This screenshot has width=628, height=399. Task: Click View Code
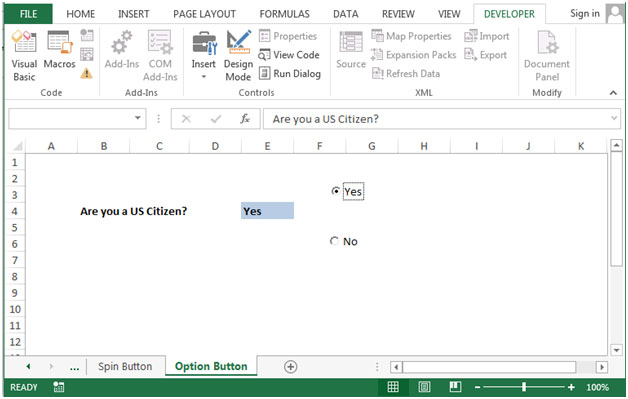tap(289, 55)
